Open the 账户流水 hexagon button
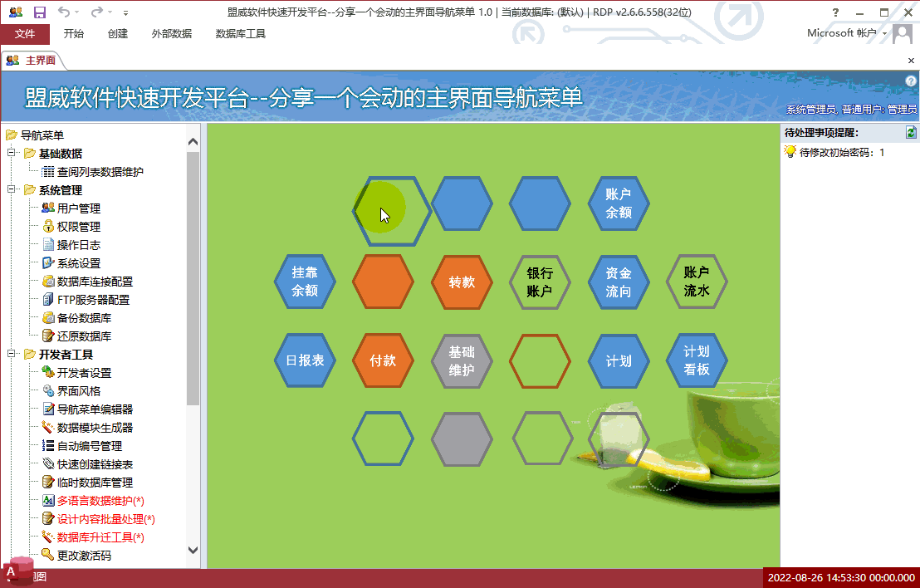 697,282
